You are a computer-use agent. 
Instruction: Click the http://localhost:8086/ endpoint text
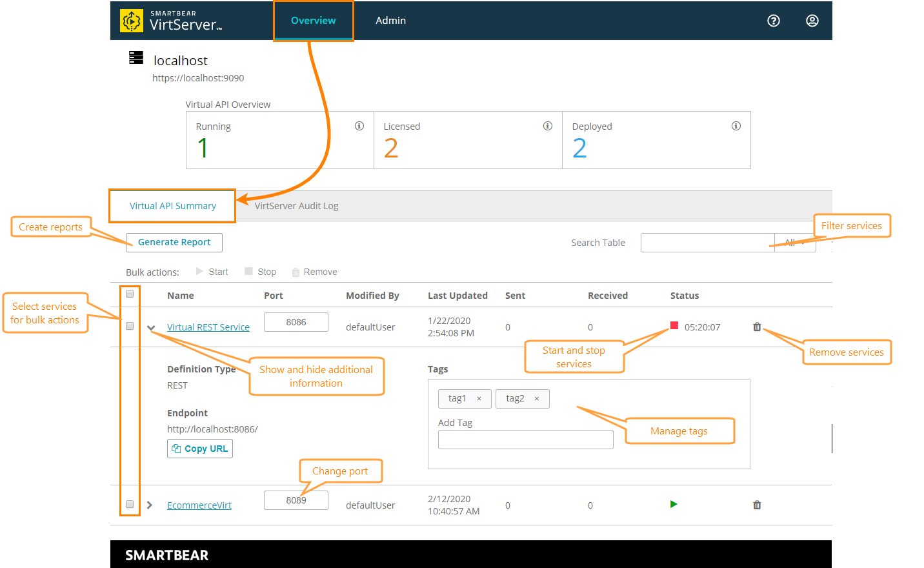212,429
